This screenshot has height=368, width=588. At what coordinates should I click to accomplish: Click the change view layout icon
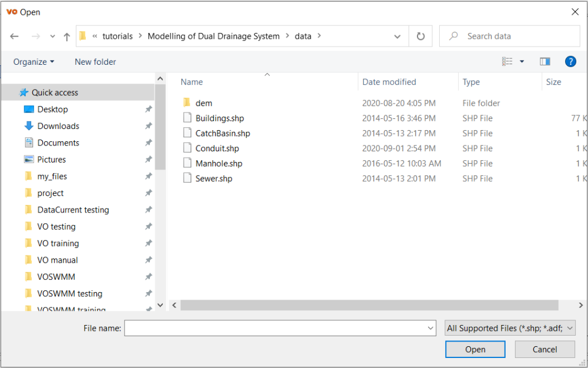(x=507, y=62)
